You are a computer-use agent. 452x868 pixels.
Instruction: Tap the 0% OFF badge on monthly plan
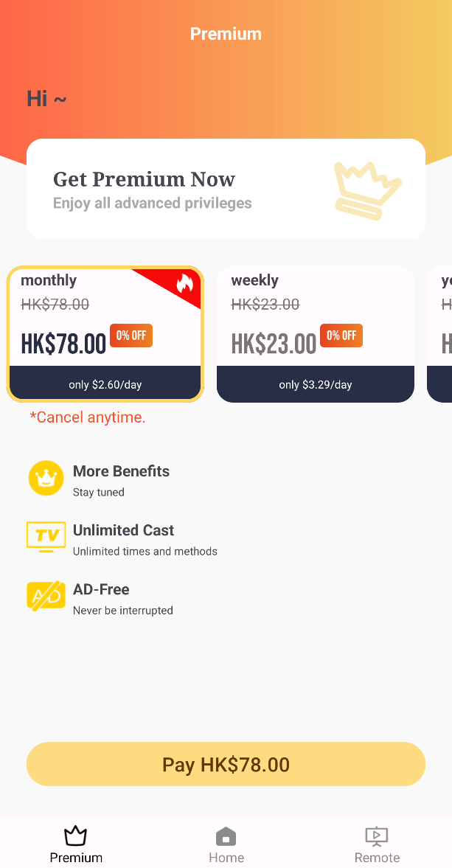tap(131, 336)
